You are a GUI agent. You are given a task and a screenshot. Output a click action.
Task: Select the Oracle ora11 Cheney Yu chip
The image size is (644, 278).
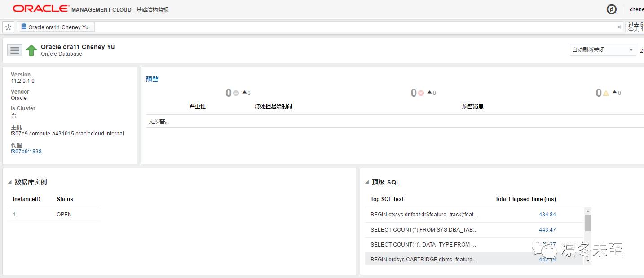click(x=57, y=27)
